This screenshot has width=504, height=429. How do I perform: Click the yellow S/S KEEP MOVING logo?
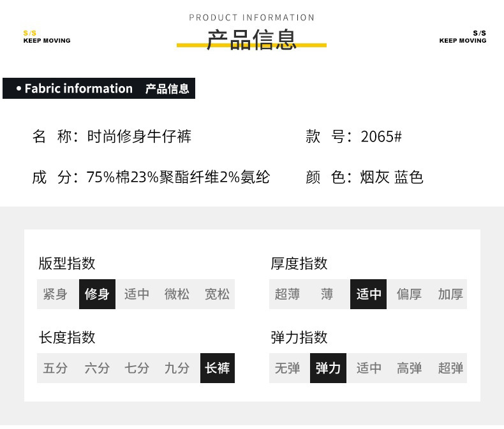pos(47,36)
